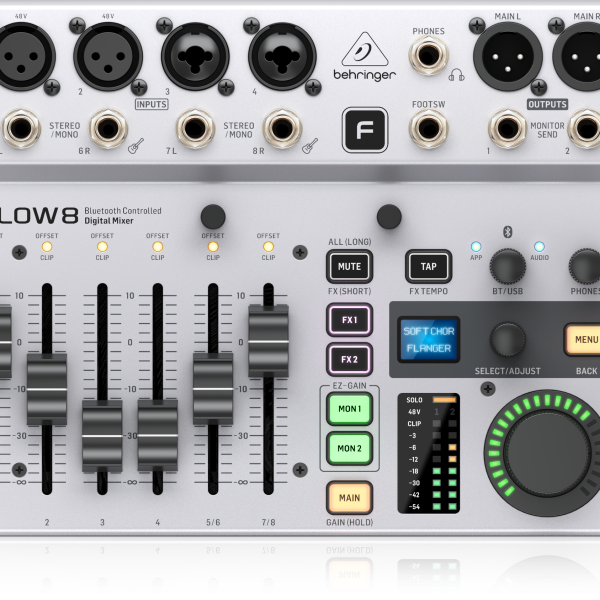Click the combo input 4 connector
This screenshot has width=600, height=600.
pos(282,57)
